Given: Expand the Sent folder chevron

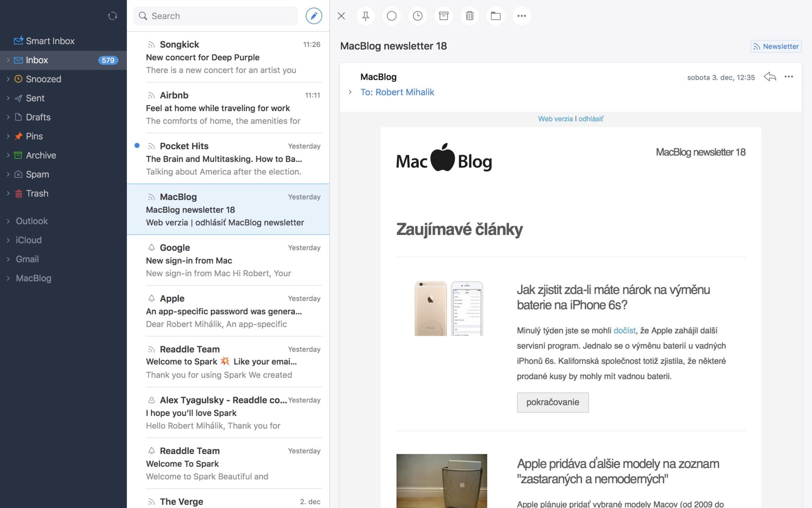Looking at the screenshot, I should [8, 98].
